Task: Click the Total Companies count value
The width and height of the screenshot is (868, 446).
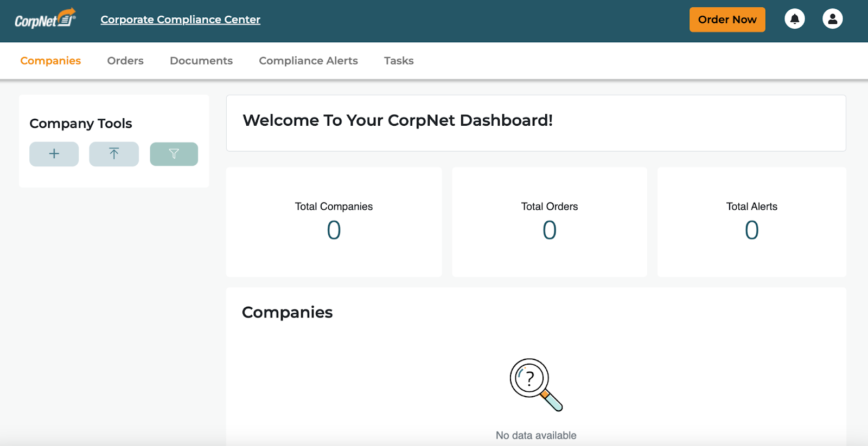Action: [x=334, y=230]
